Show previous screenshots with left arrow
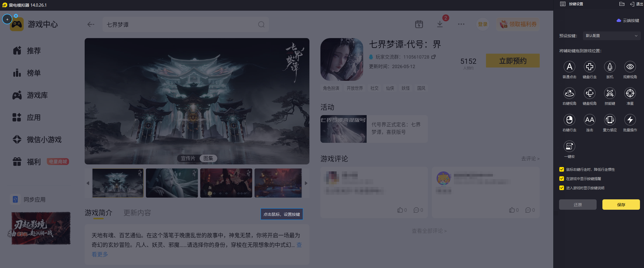This screenshot has width=644, height=268. 88,183
